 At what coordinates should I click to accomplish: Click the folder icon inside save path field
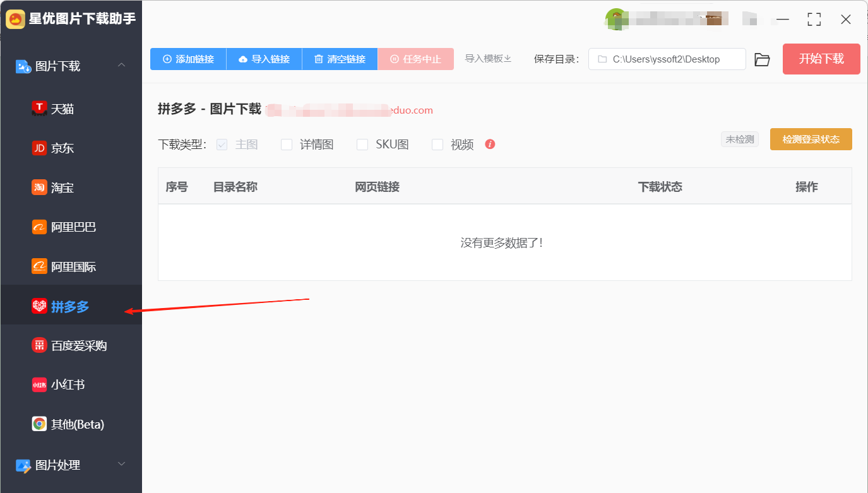point(602,59)
